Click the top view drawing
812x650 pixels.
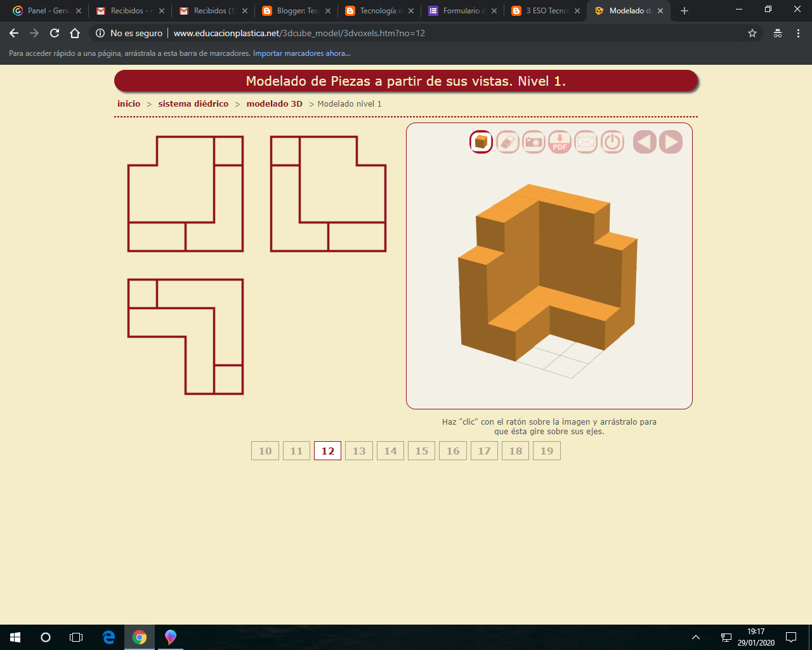[x=185, y=336]
